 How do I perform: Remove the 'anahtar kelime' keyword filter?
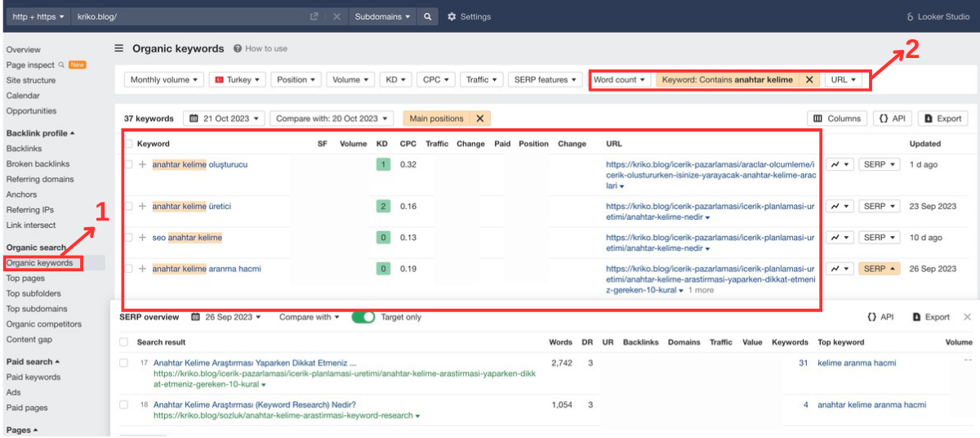click(x=808, y=79)
